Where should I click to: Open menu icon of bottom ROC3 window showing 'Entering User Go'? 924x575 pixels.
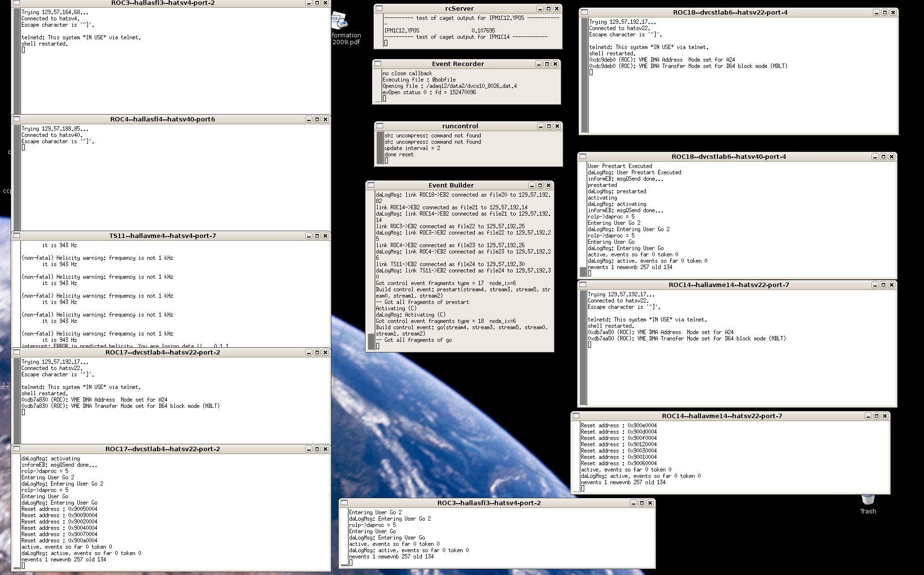pyautogui.click(x=344, y=503)
